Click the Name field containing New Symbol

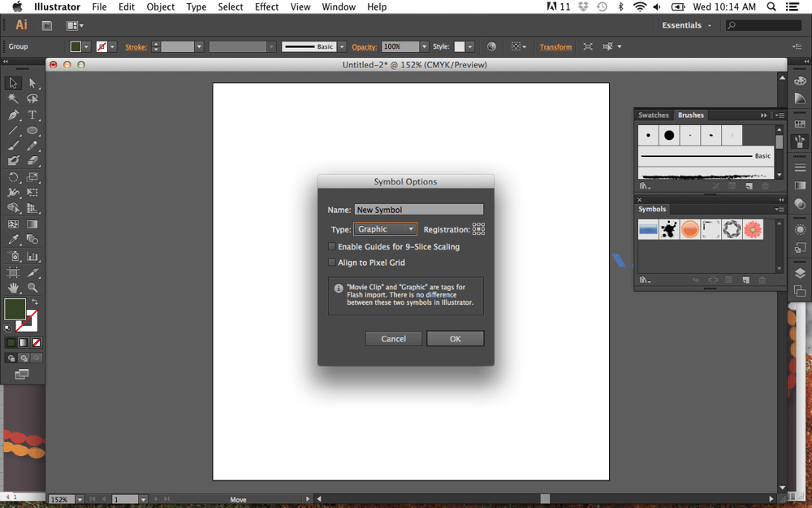(x=419, y=210)
